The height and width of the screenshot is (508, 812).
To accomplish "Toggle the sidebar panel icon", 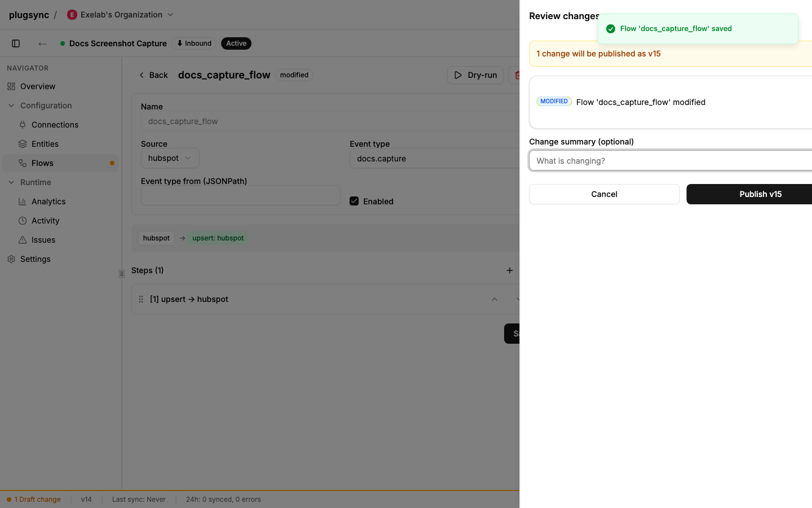I will coord(16,43).
